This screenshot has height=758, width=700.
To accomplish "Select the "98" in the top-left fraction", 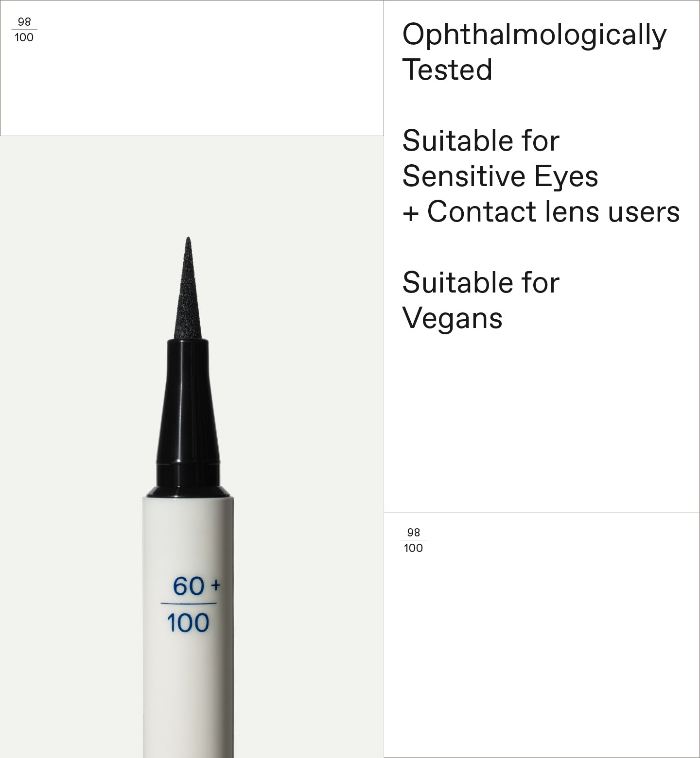I will 24,22.
